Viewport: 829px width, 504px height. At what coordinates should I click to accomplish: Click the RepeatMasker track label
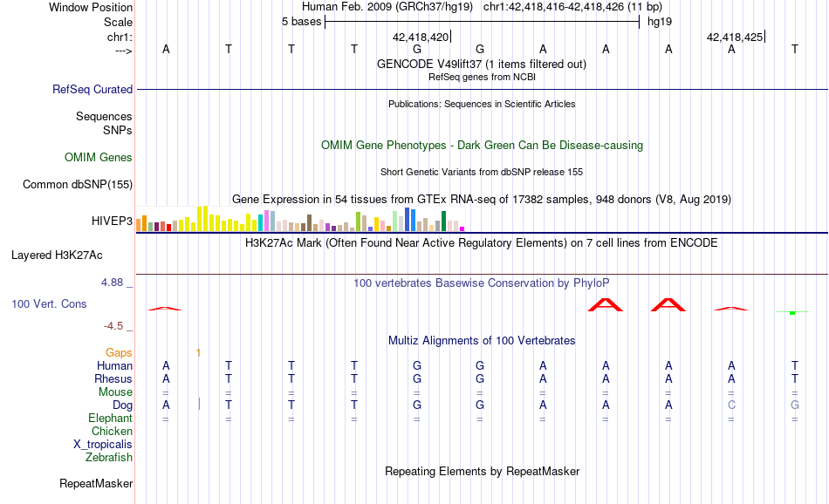pos(96,483)
